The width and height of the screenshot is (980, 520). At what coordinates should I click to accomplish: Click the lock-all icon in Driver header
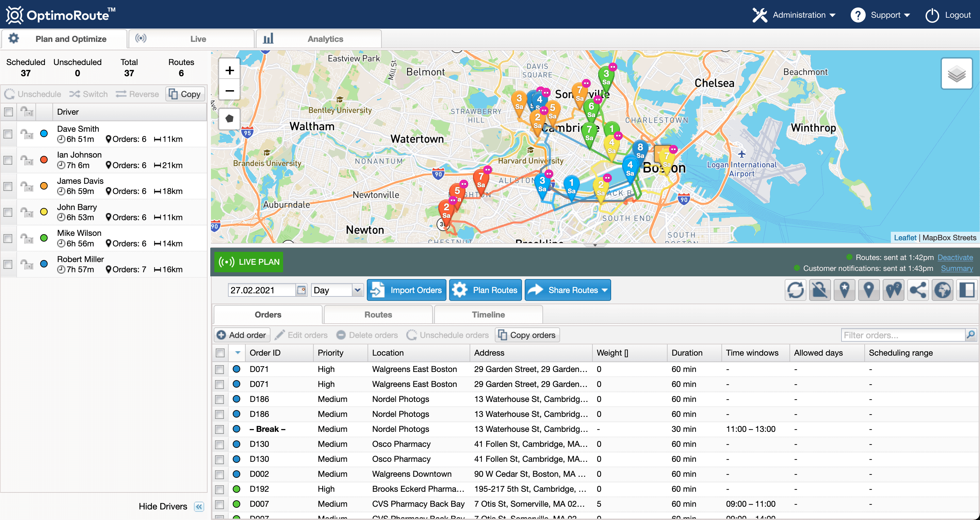point(27,112)
